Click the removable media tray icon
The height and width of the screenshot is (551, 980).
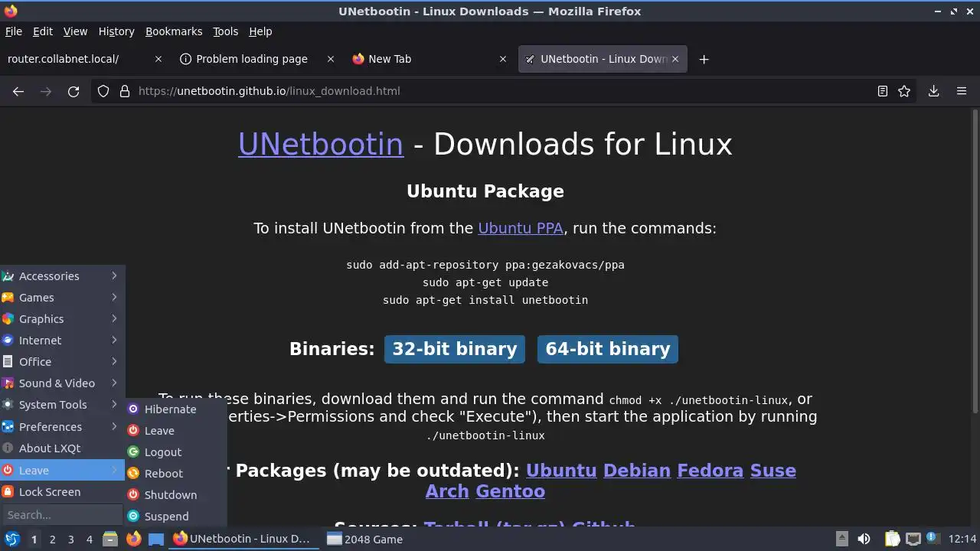coord(841,539)
